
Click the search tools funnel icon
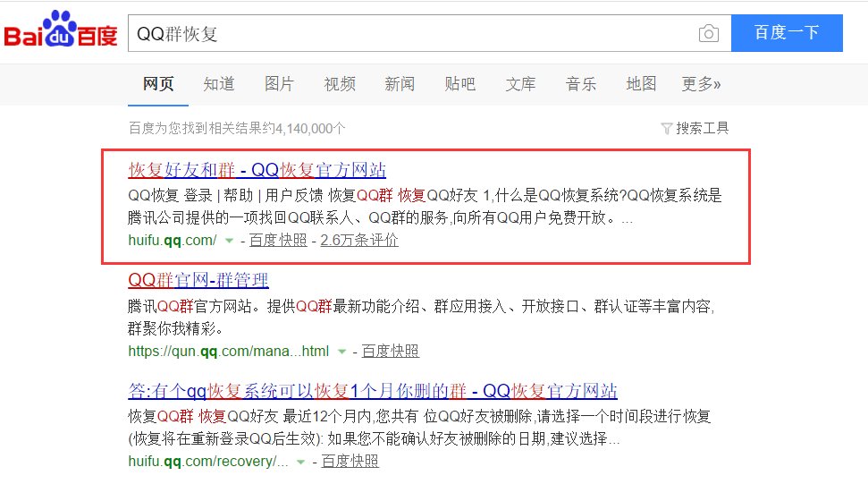tap(667, 129)
